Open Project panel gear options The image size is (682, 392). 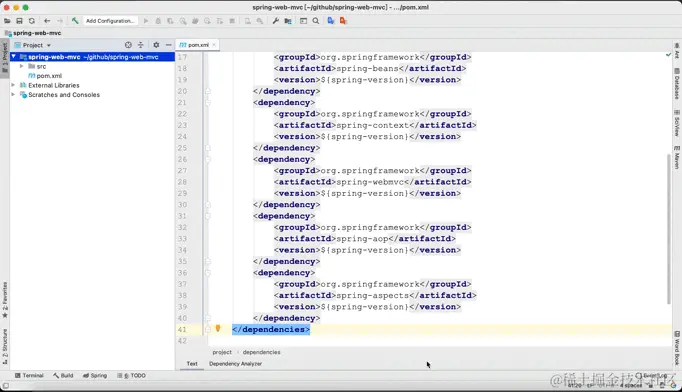point(156,45)
